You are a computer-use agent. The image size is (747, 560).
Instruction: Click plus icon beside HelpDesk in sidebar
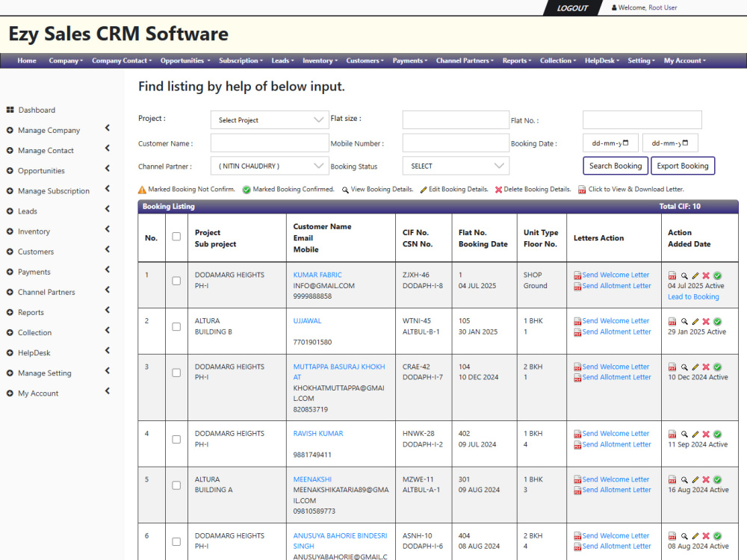click(x=10, y=353)
